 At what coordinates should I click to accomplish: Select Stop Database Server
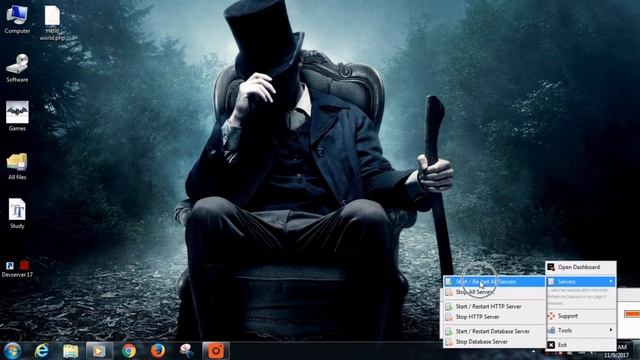click(494, 342)
